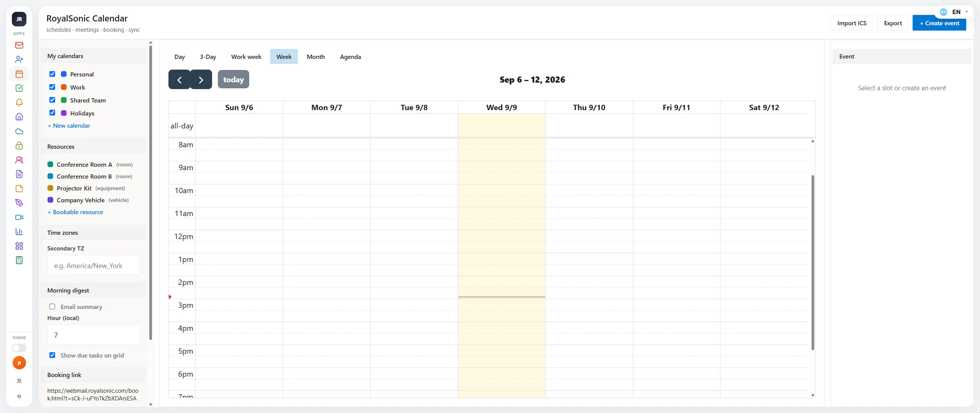This screenshot has width=980, height=413.
Task: Focus the Secondary TZ input field
Action: tap(93, 266)
